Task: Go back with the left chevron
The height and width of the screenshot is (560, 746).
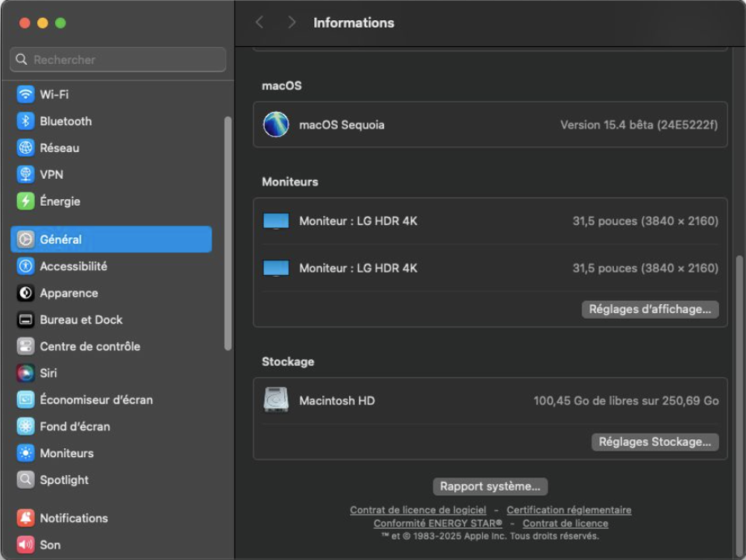Action: tap(260, 22)
